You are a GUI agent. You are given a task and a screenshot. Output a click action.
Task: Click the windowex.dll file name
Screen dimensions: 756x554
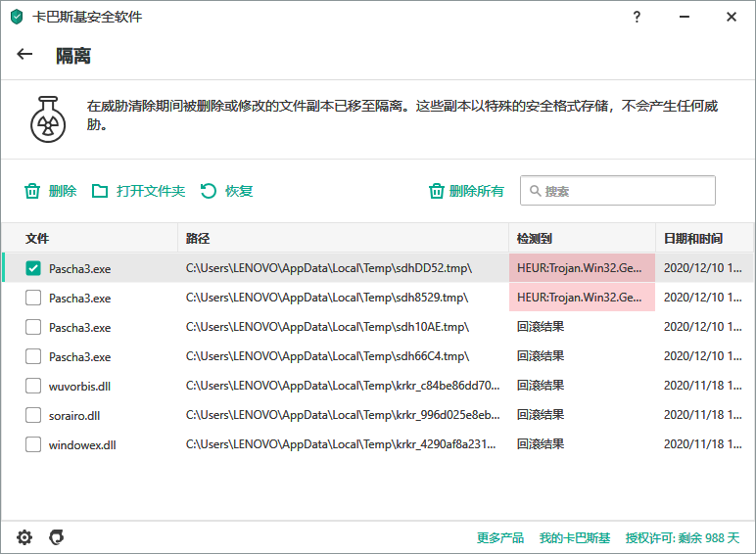tap(82, 445)
